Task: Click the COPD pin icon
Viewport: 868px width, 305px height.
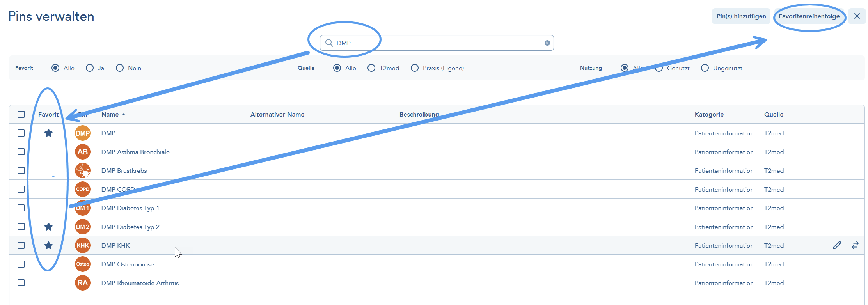Action: (x=83, y=189)
